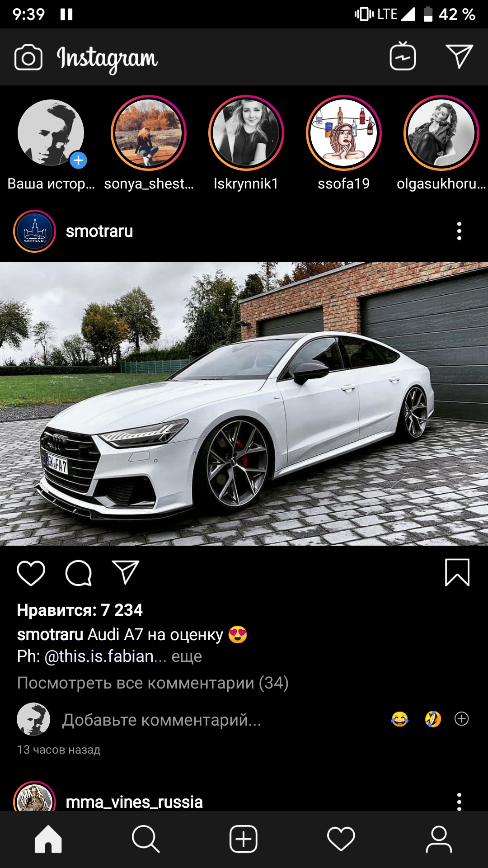
Task: Like the smotraru Audi post
Action: point(31,573)
